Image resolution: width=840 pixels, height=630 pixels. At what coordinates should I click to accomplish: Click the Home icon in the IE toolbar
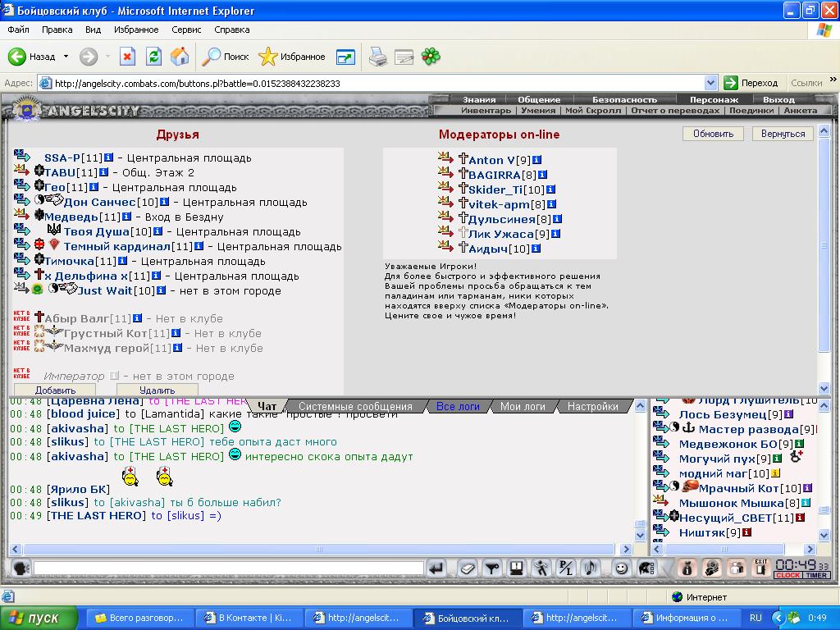point(180,57)
